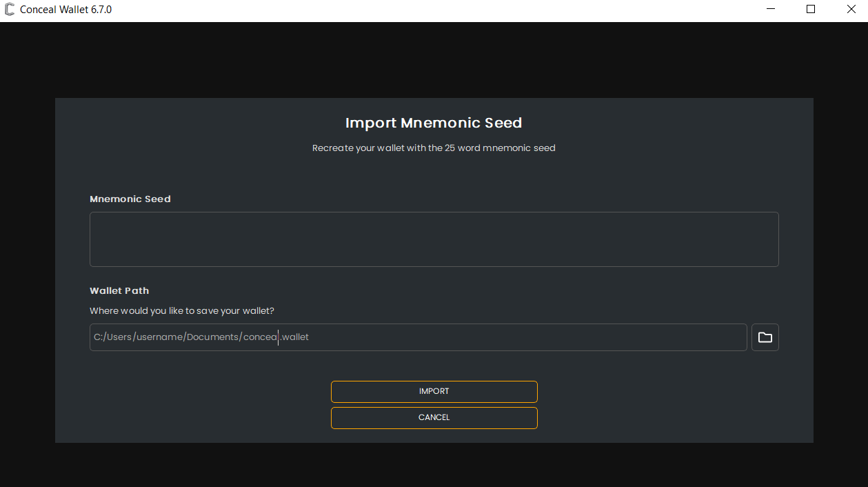Screen dimensions: 868x487
Task: Click the "Conceal Wallet 6.7.0" window title
Action: pos(66,10)
